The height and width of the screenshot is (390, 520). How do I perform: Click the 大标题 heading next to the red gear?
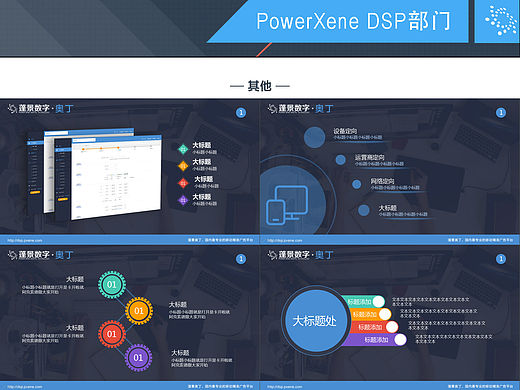75,328
